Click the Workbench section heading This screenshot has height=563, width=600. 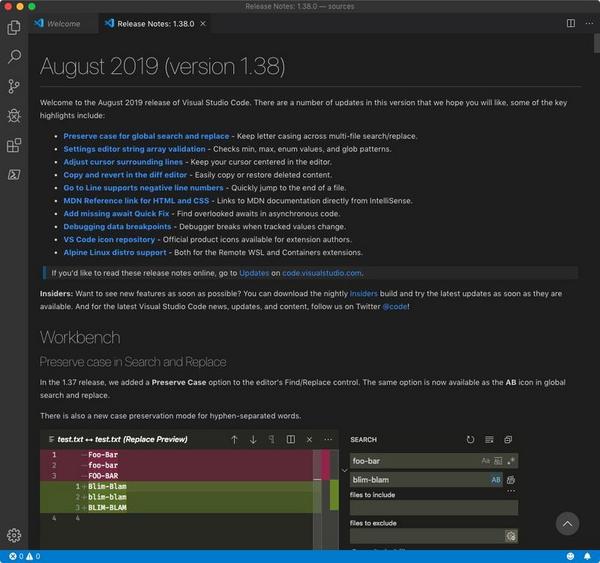pos(80,337)
